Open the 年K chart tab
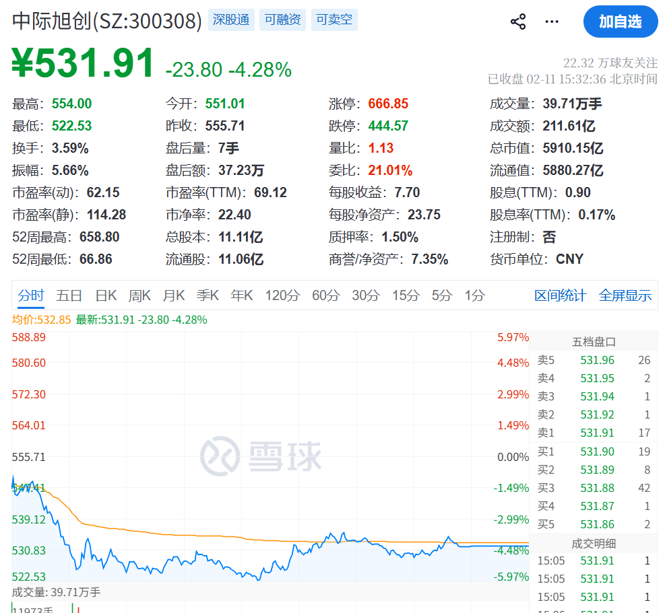The height and width of the screenshot is (613, 667). 242,295
